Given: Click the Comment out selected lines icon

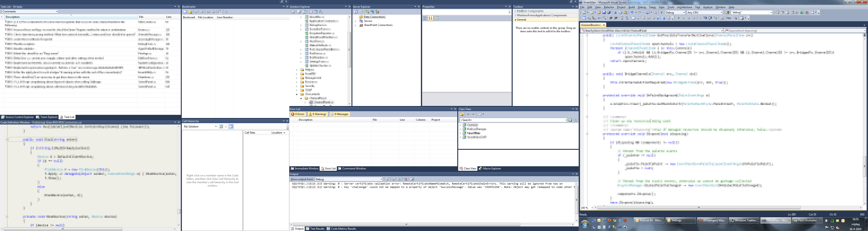Looking at the screenshot, I should coord(622,18).
